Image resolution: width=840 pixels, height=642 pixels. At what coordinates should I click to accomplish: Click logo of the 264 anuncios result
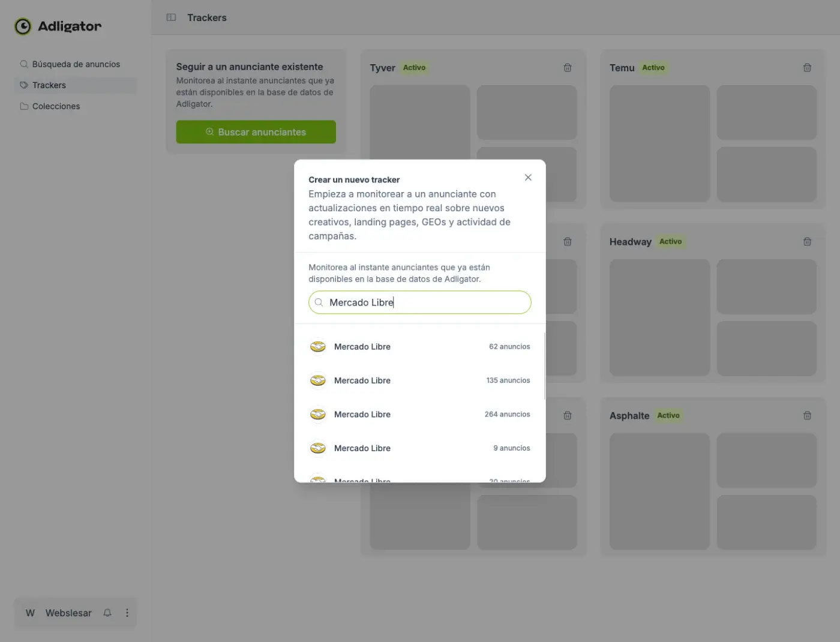tap(317, 415)
